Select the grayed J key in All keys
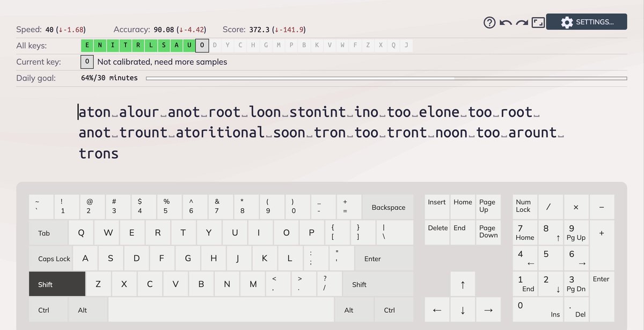Screen dimensions: 644x330 [x=406, y=46]
